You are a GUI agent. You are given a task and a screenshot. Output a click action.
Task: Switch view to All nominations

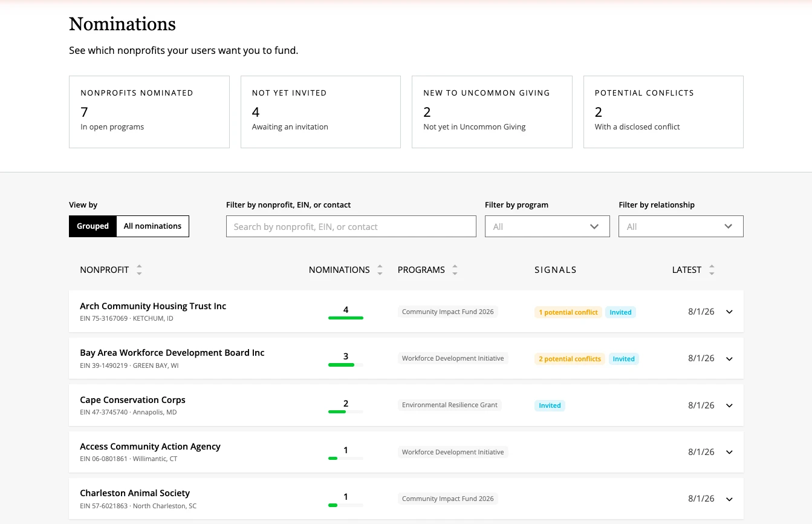152,226
